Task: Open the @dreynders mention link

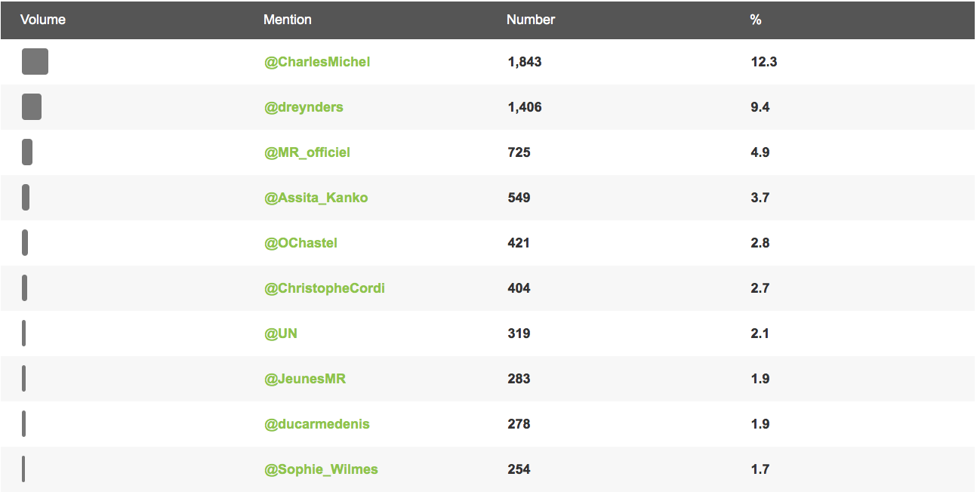Action: 304,107
